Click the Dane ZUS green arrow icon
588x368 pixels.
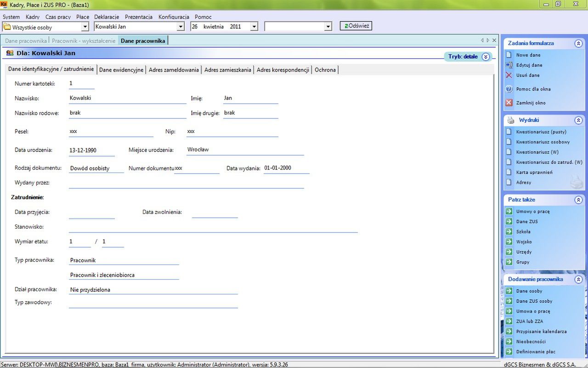click(509, 221)
